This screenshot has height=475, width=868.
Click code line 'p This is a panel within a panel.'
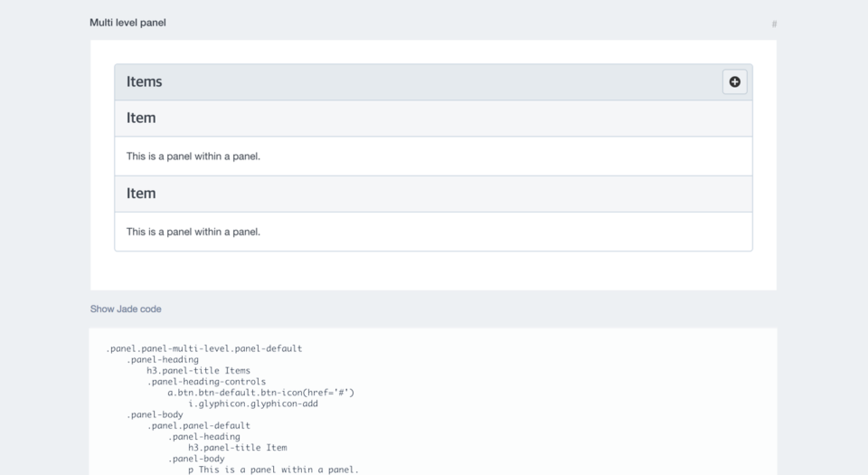tap(273, 470)
